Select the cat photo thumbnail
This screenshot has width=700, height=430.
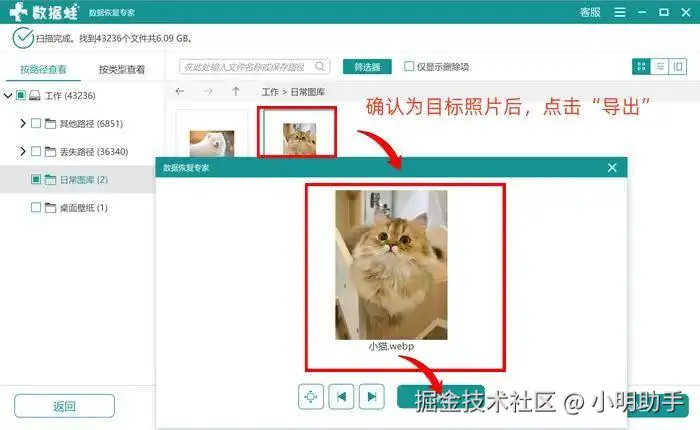tap(299, 139)
